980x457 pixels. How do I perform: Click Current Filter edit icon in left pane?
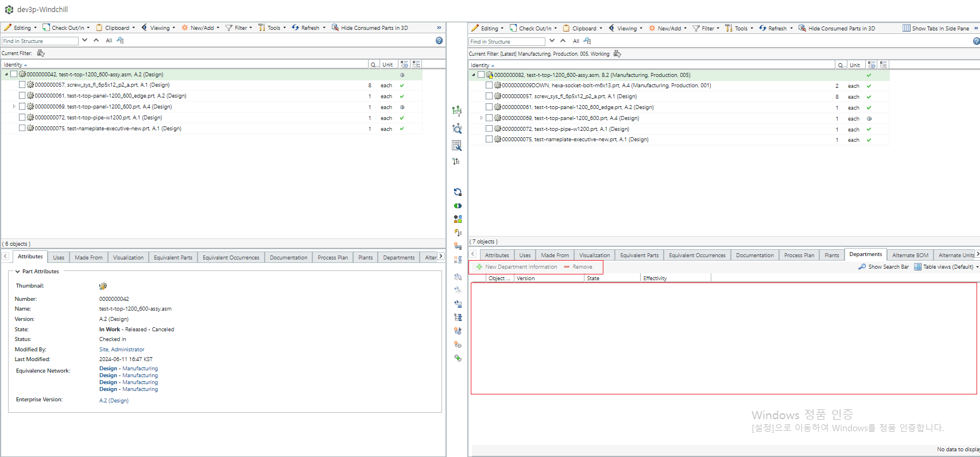pyautogui.click(x=41, y=53)
